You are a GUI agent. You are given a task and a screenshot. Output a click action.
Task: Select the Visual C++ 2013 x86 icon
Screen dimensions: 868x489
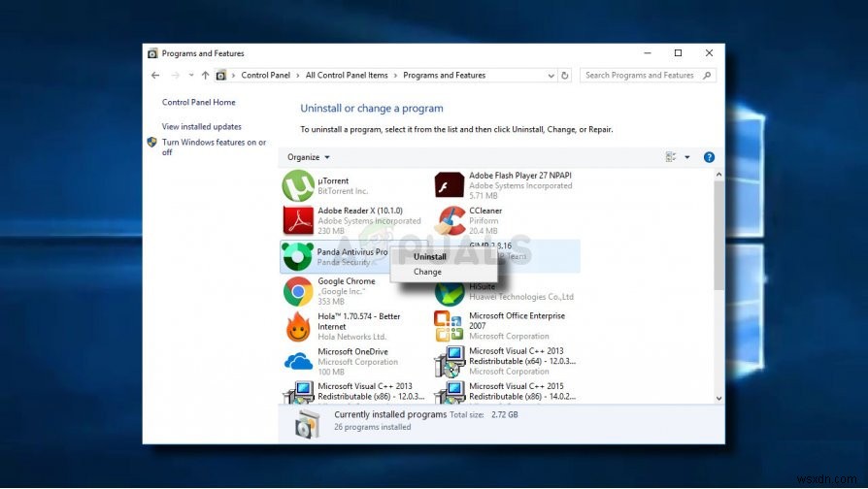(298, 393)
